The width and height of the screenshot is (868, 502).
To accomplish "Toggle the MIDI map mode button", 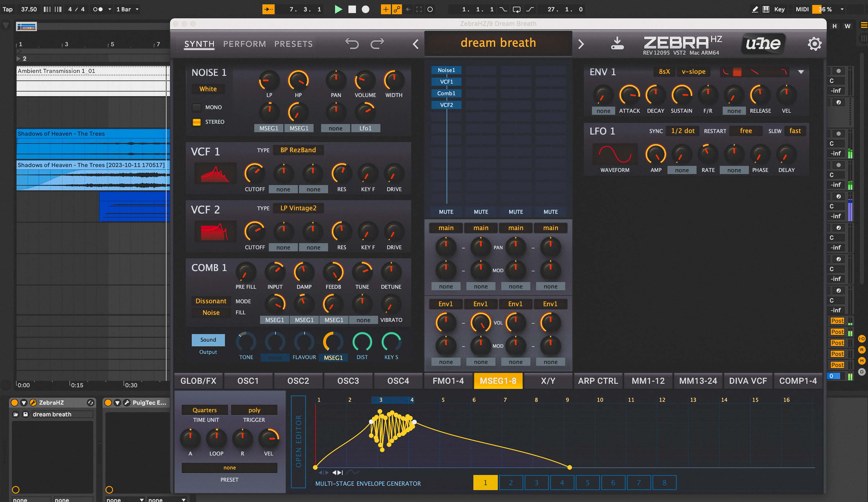I will (802, 9).
